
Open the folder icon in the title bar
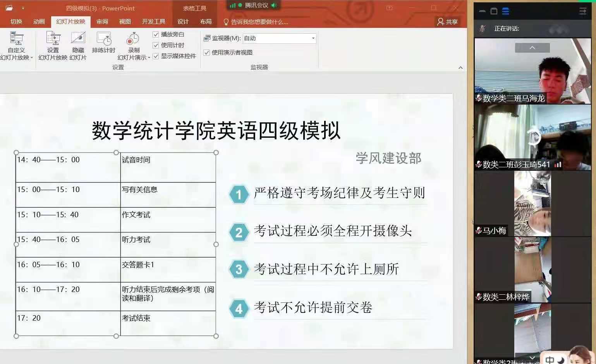click(9, 8)
